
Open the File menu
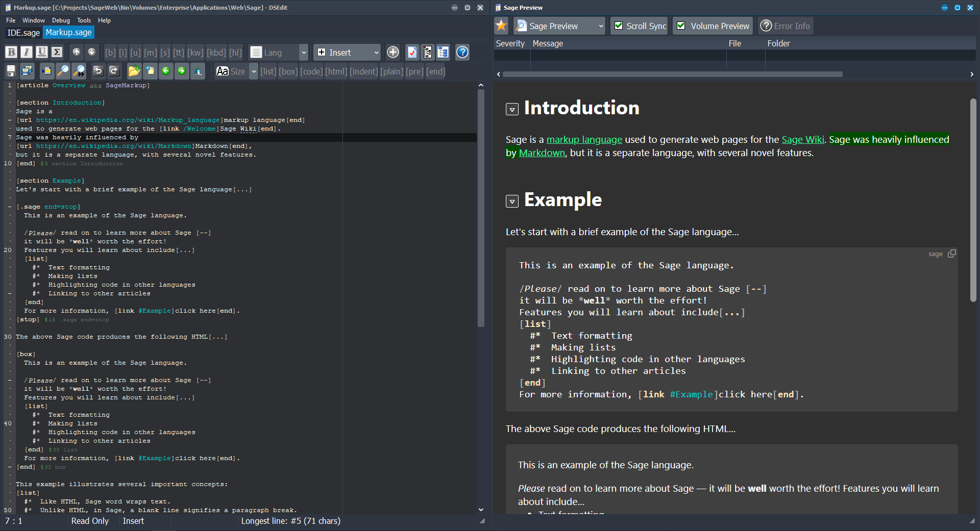point(11,20)
